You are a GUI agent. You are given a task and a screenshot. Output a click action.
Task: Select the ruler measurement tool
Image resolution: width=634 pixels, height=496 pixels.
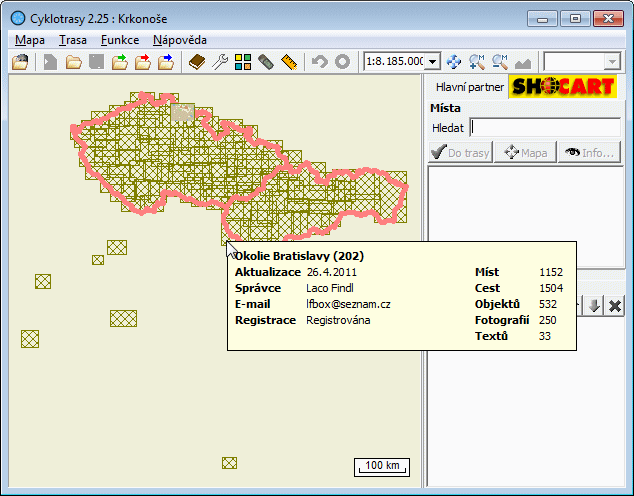pos(290,62)
